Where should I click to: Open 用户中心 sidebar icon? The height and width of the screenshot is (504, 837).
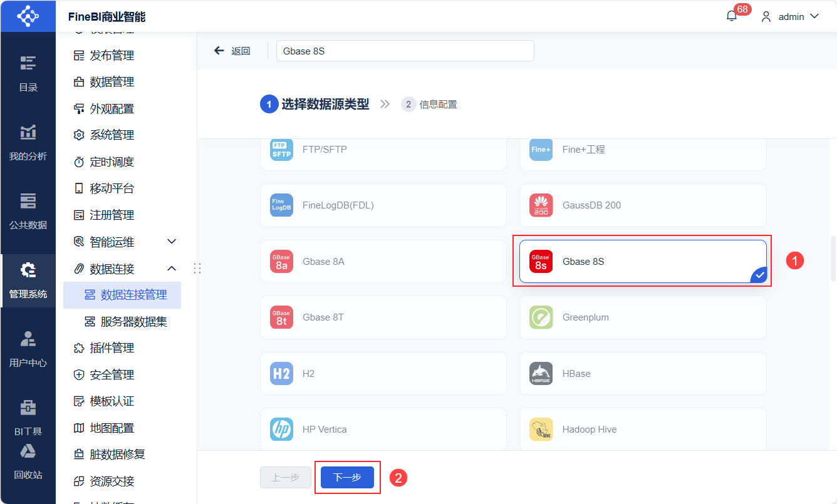pos(28,349)
